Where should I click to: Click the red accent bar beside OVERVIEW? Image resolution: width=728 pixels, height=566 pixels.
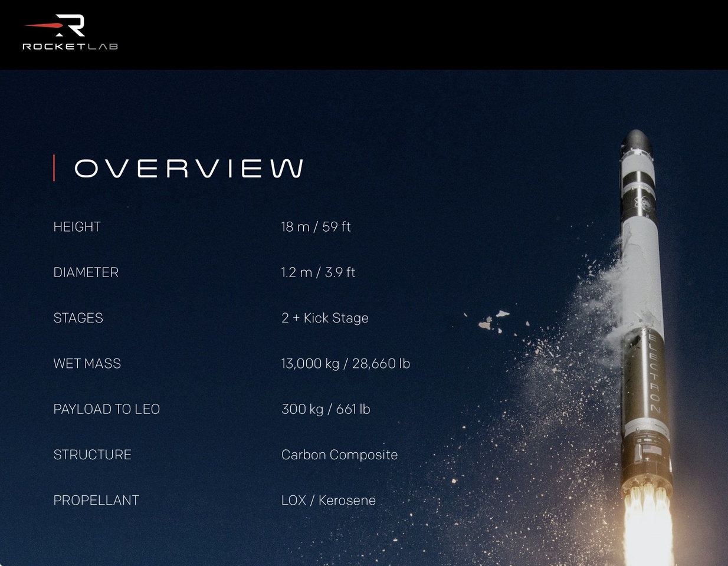point(54,168)
